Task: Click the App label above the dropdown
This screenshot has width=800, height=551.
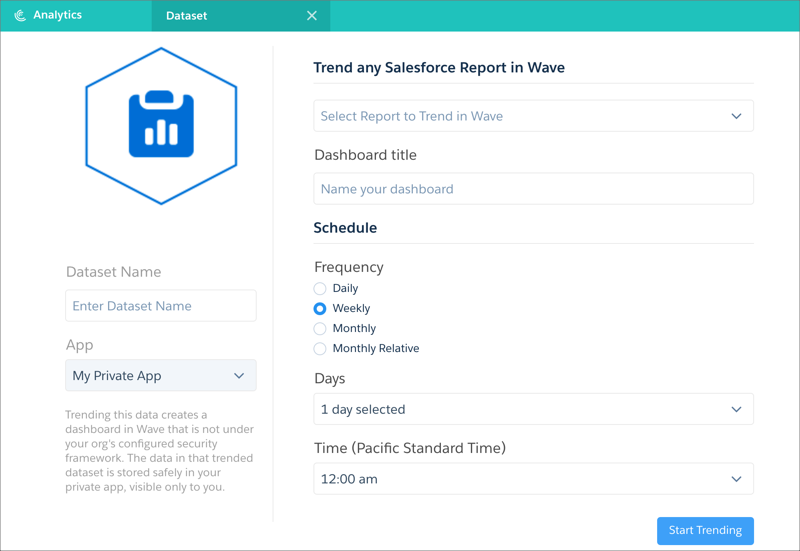Action: tap(80, 345)
